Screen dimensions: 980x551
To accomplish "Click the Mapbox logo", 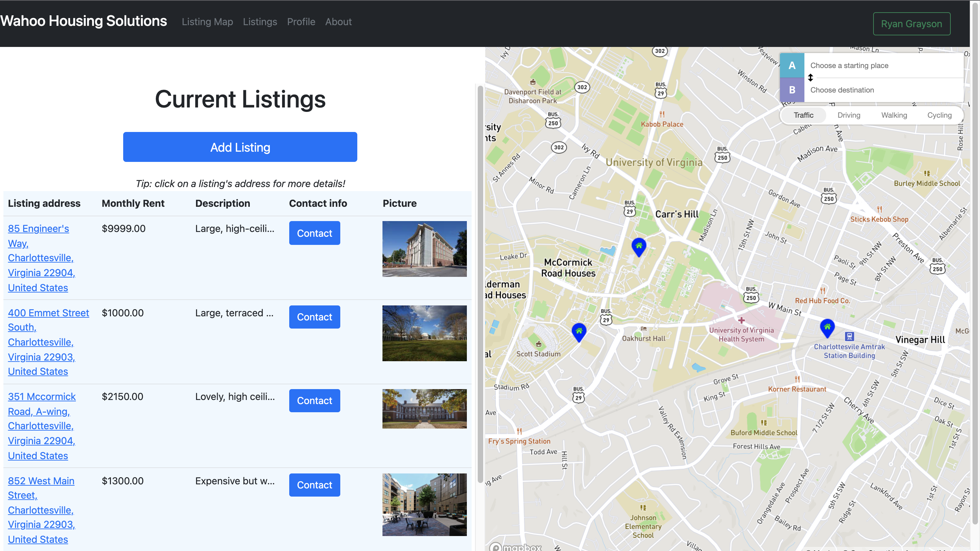I will click(516, 547).
